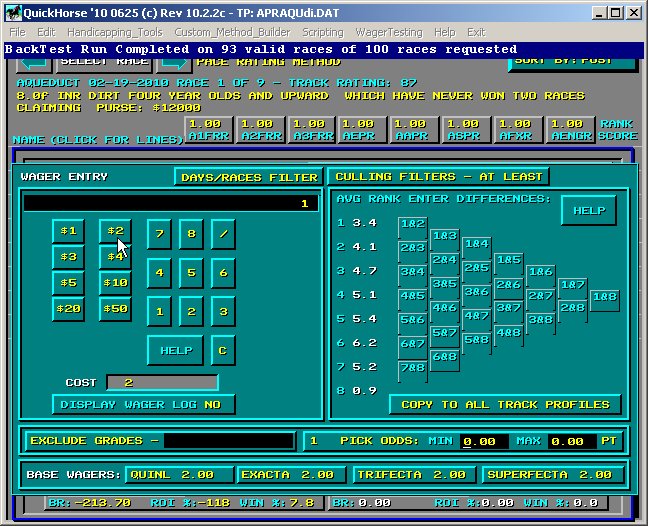Toggle the Superfecta 2.00 base wager
The image size is (648, 526).
tap(553, 475)
